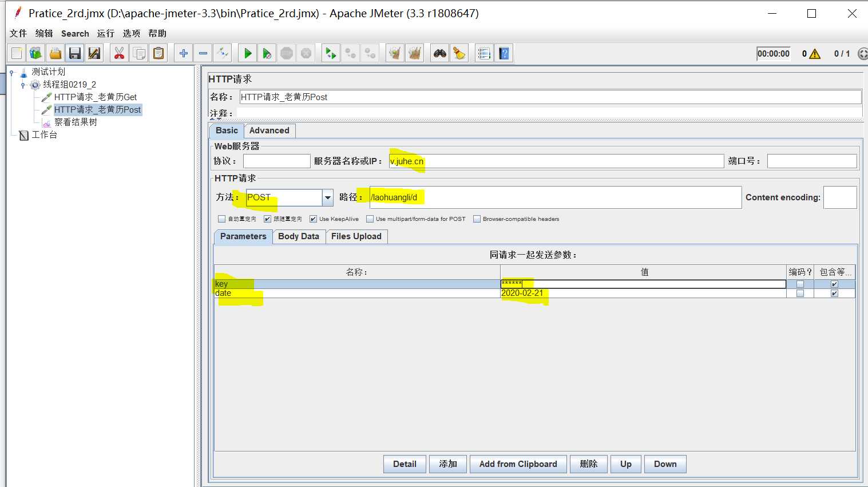Check the 编码 checkbox in date row
The height and width of the screenshot is (487, 868).
800,293
